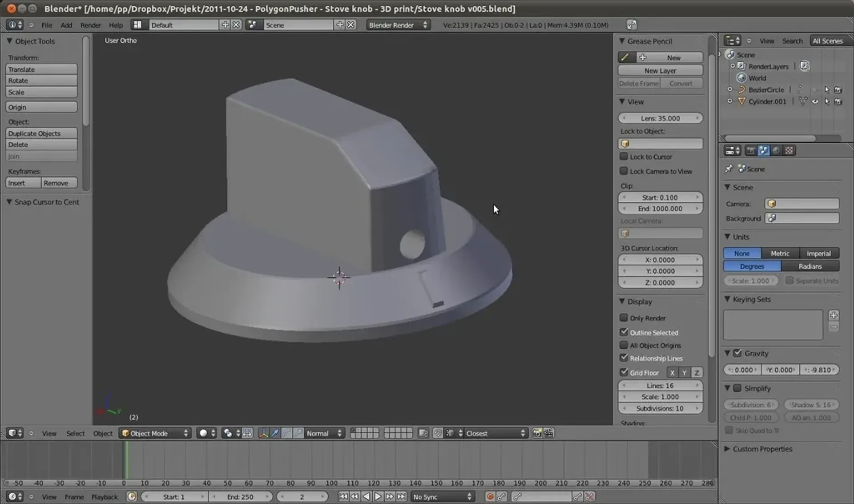Click the Grease Pencil draw icon
Screen dimensions: 854x504
click(625, 57)
